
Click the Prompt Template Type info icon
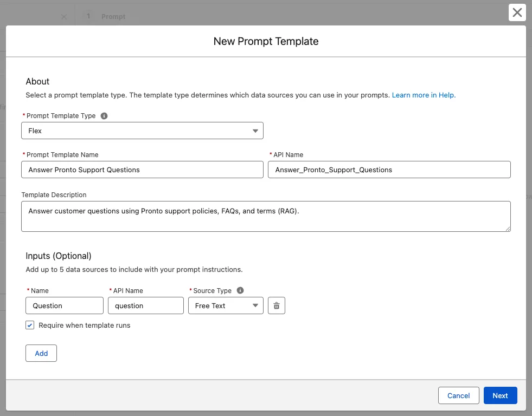pos(104,116)
